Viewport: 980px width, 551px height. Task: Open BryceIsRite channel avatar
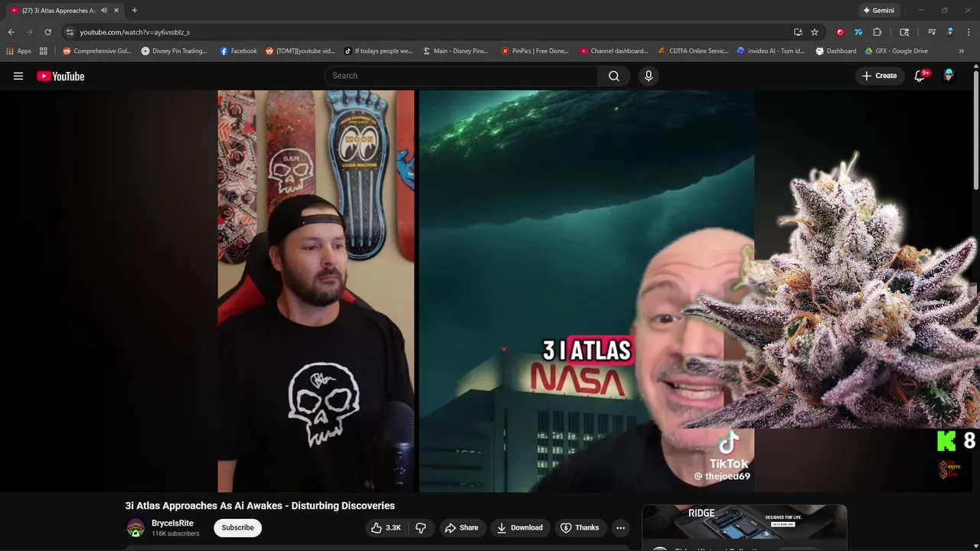pyautogui.click(x=136, y=527)
